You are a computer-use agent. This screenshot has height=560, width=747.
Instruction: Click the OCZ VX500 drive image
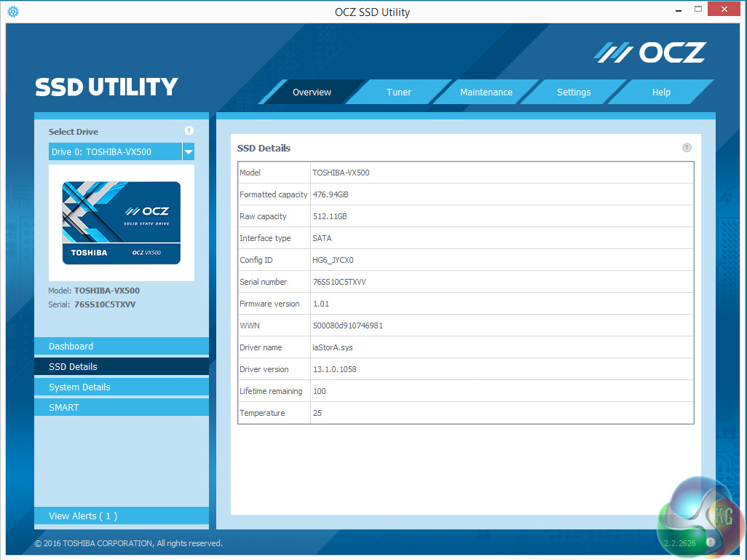pos(121,223)
